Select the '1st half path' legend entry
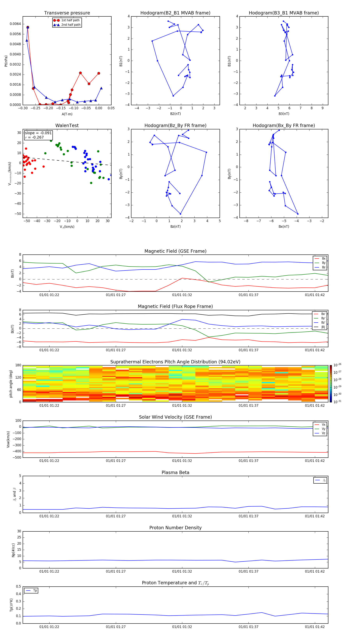 coord(67,20)
